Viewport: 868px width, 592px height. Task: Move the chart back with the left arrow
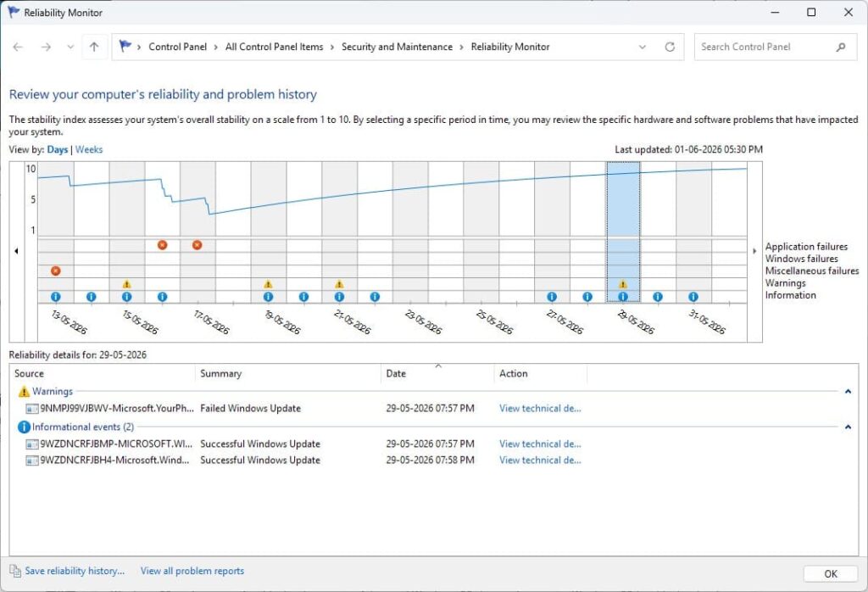click(17, 251)
